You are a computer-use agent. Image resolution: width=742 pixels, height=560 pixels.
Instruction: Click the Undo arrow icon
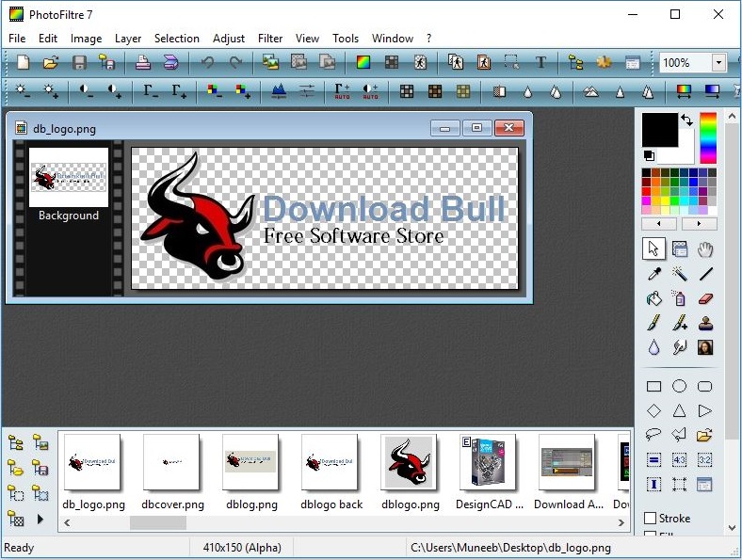click(207, 62)
